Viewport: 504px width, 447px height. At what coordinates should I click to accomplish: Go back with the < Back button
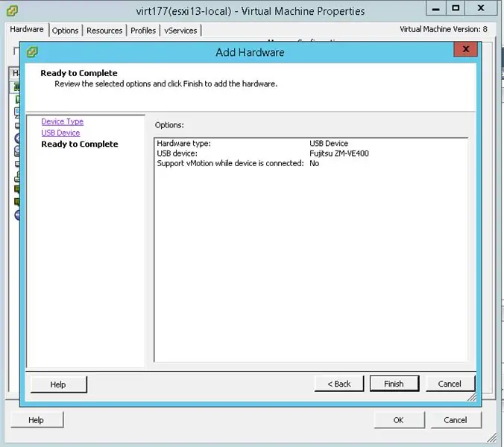click(339, 384)
